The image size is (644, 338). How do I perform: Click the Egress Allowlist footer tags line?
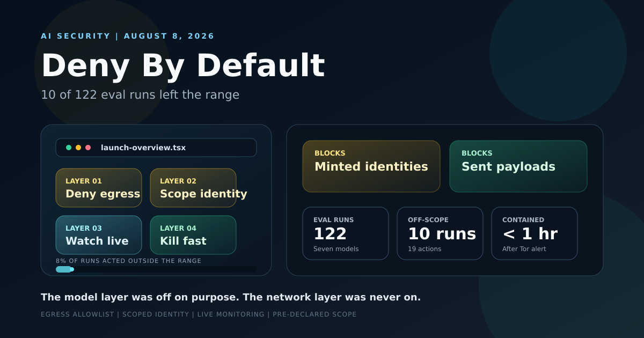tap(199, 314)
